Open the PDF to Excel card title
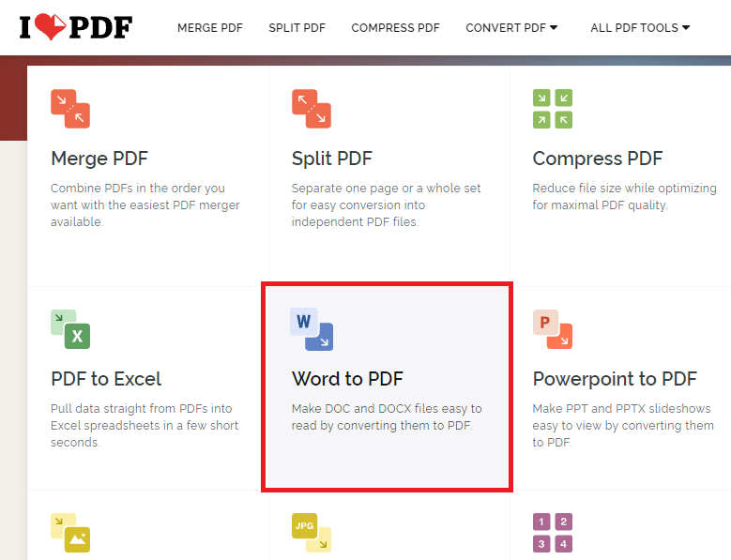Viewport: 731px width, 560px height. click(x=106, y=379)
